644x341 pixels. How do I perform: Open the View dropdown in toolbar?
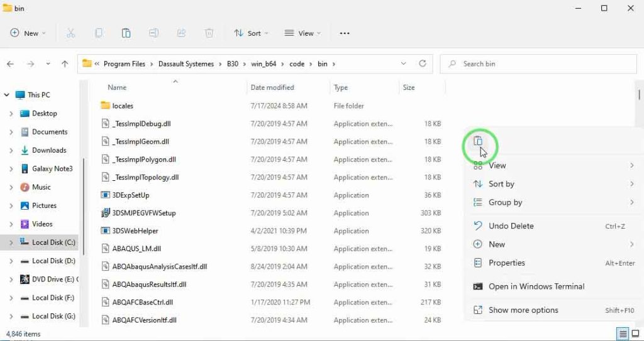303,33
